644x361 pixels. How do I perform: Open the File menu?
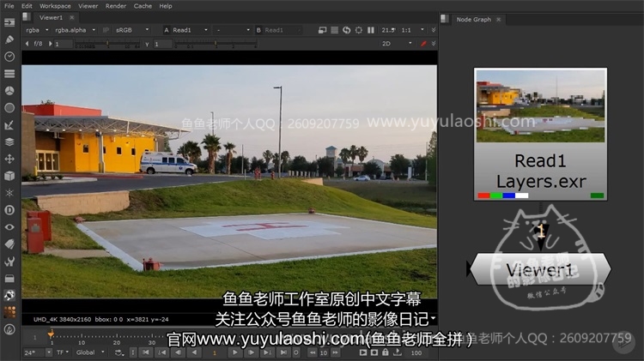click(x=9, y=6)
